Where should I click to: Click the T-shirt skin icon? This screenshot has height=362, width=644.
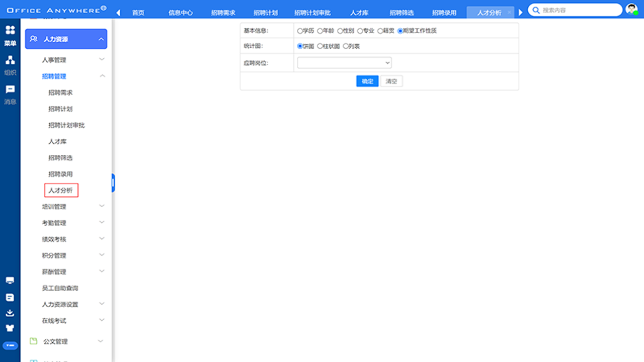(x=10, y=328)
